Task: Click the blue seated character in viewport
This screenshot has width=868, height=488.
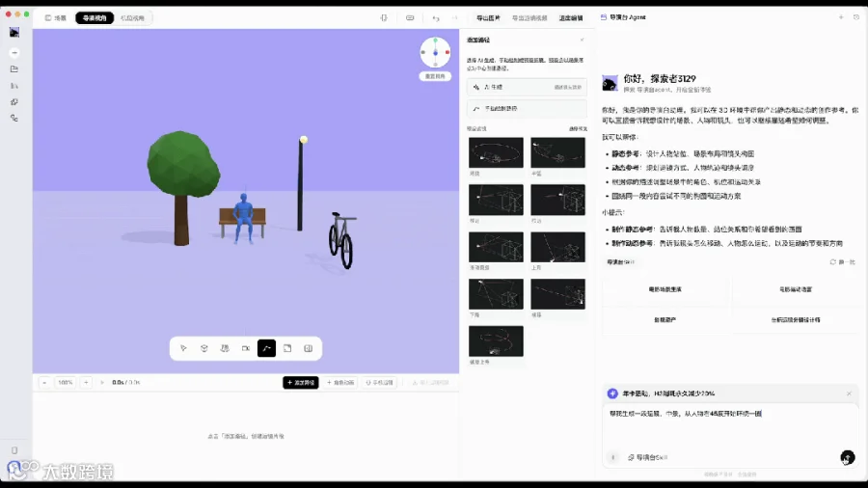Action: click(243, 217)
